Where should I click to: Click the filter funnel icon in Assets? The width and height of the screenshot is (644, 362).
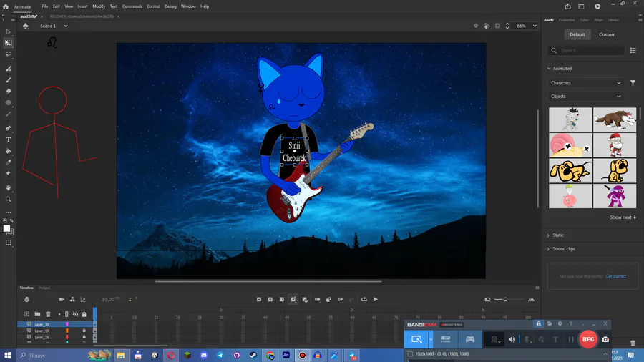pyautogui.click(x=633, y=83)
